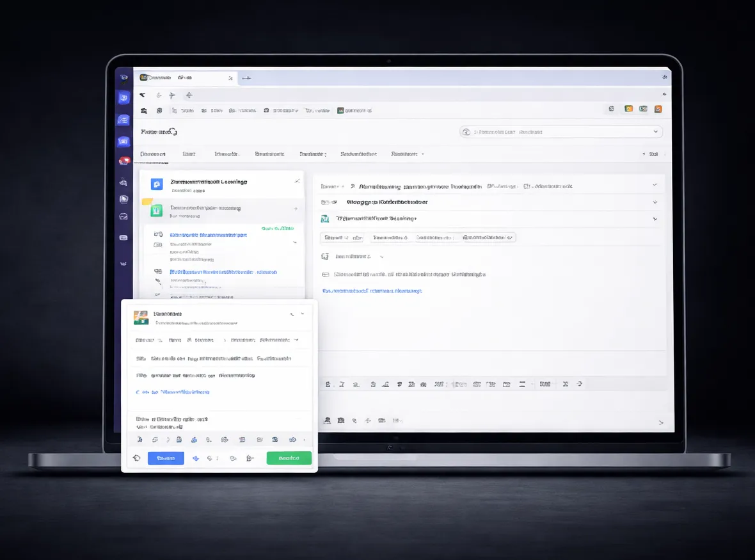Click the star icon at the window's top-right corner
The width and height of the screenshot is (755, 560).
[x=665, y=77]
